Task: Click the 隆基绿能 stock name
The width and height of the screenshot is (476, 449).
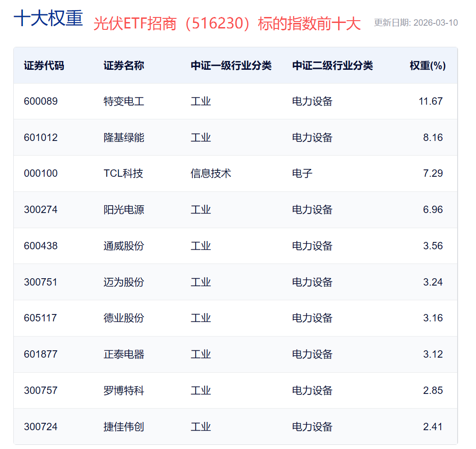Action: click(124, 138)
